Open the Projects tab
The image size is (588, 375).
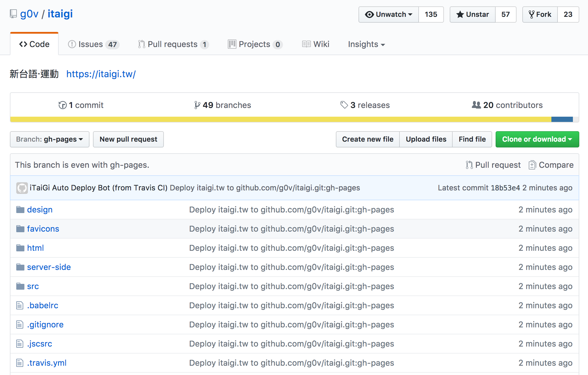[255, 44]
